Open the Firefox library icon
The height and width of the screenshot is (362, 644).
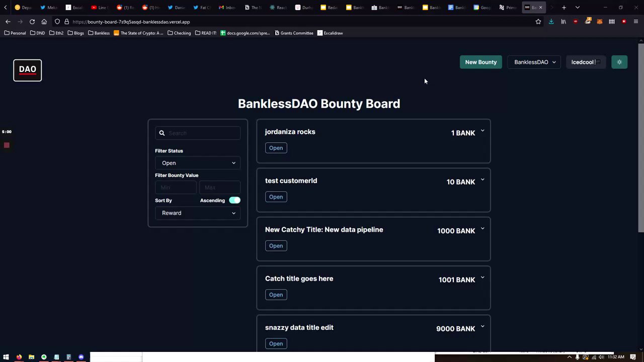click(x=563, y=22)
